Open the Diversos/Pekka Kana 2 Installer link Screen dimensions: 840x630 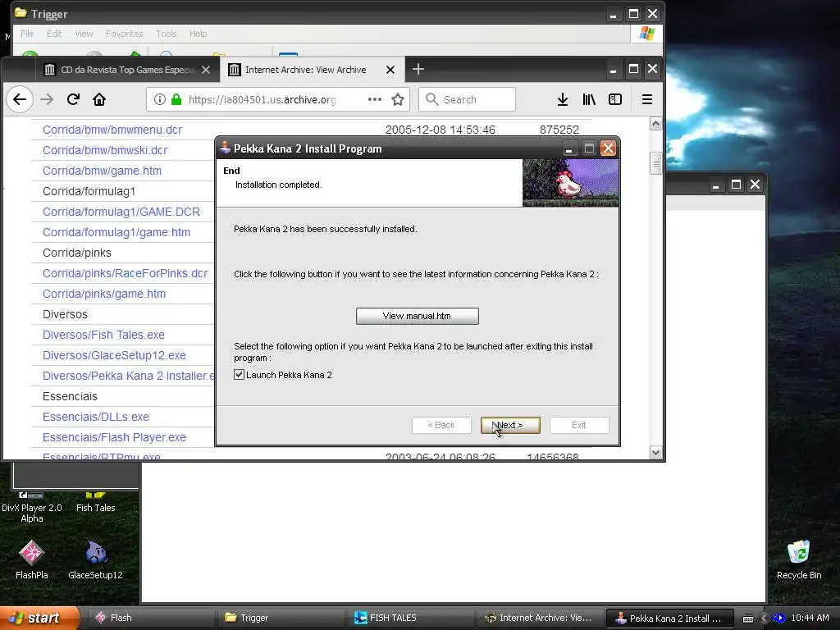(x=128, y=376)
